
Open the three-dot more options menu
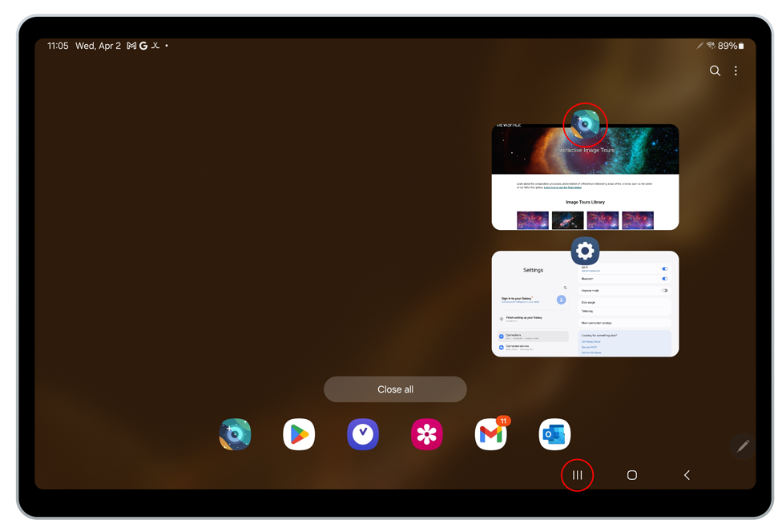coord(736,71)
